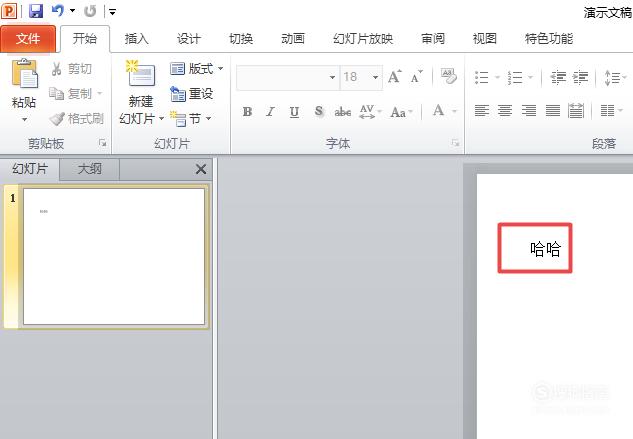Toggle strikethrough abc

click(342, 111)
